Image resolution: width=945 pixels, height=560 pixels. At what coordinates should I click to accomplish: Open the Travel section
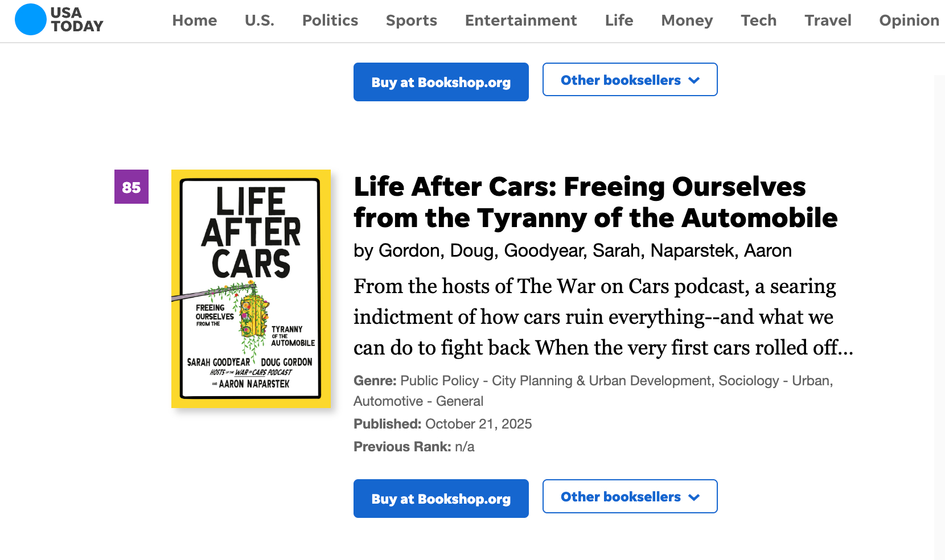(x=828, y=20)
